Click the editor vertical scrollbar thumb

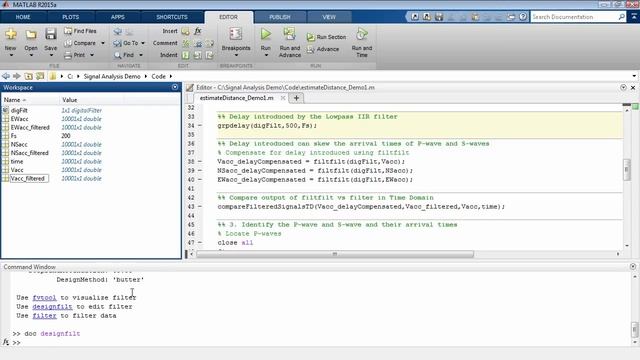[627, 169]
